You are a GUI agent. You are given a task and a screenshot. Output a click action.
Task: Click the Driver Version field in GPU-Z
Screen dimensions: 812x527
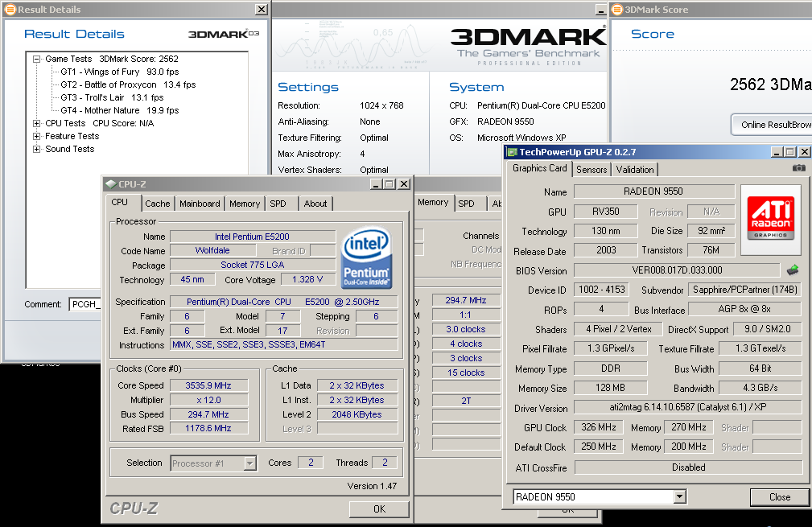click(688, 407)
